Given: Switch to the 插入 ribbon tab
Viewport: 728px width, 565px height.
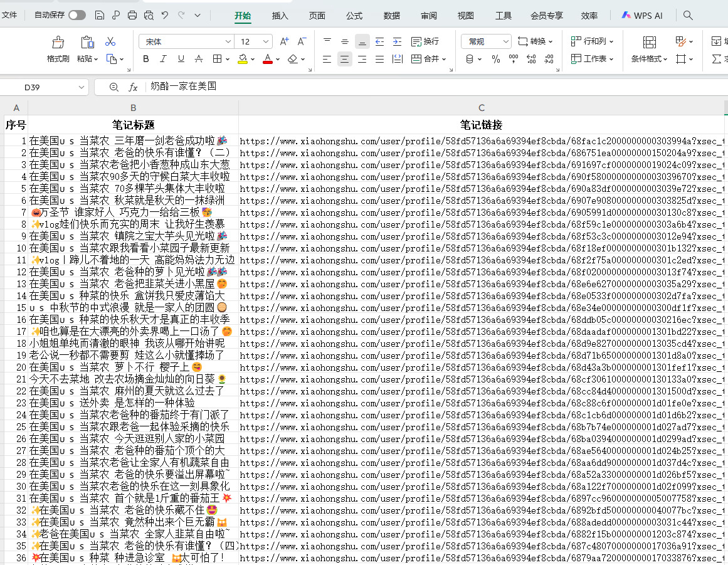Looking at the screenshot, I should pos(280,15).
